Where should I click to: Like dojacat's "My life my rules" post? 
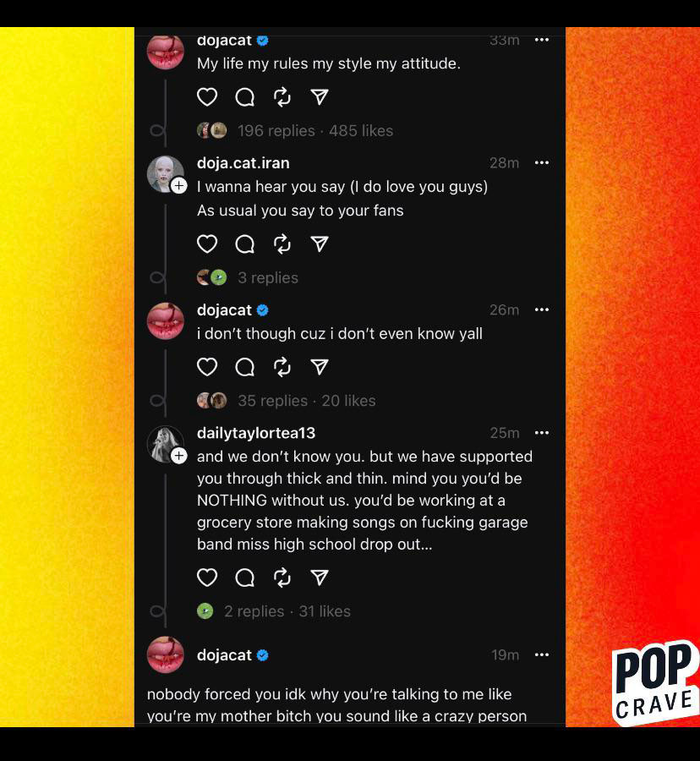coord(207,97)
